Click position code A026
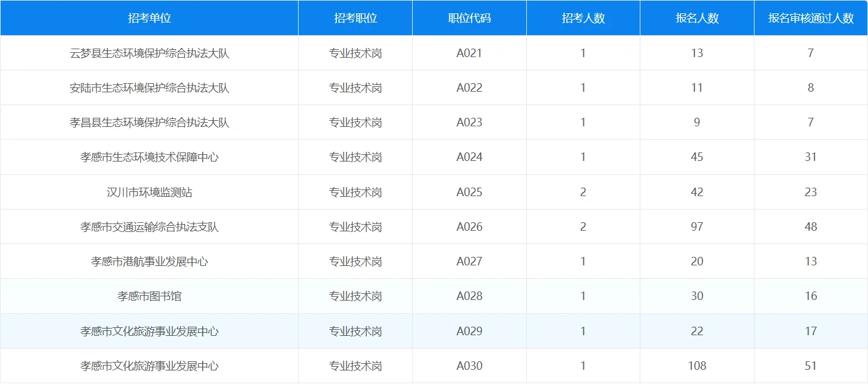This screenshot has width=868, height=385. [x=469, y=227]
